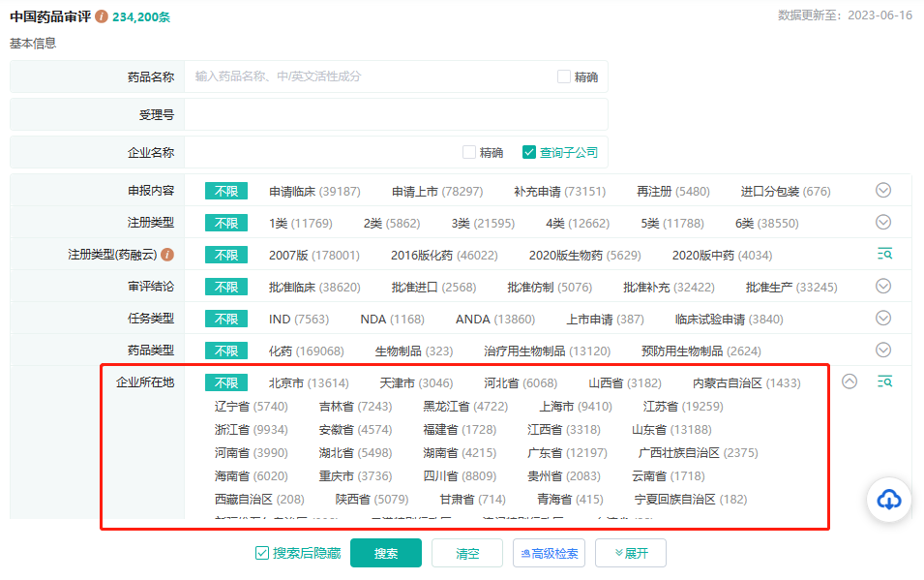This screenshot has height=580, width=924.
Task: Click the info icon next to 注册类型(药融云)
Action: tap(167, 255)
